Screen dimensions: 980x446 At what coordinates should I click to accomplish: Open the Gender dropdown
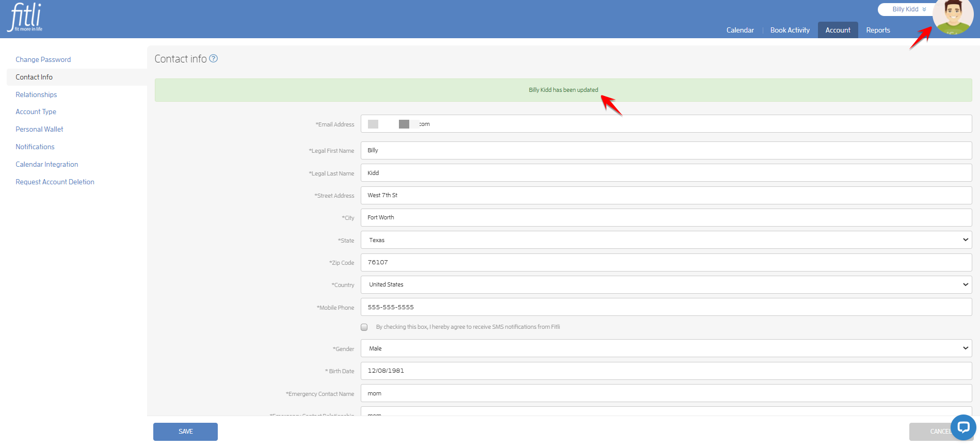click(666, 348)
